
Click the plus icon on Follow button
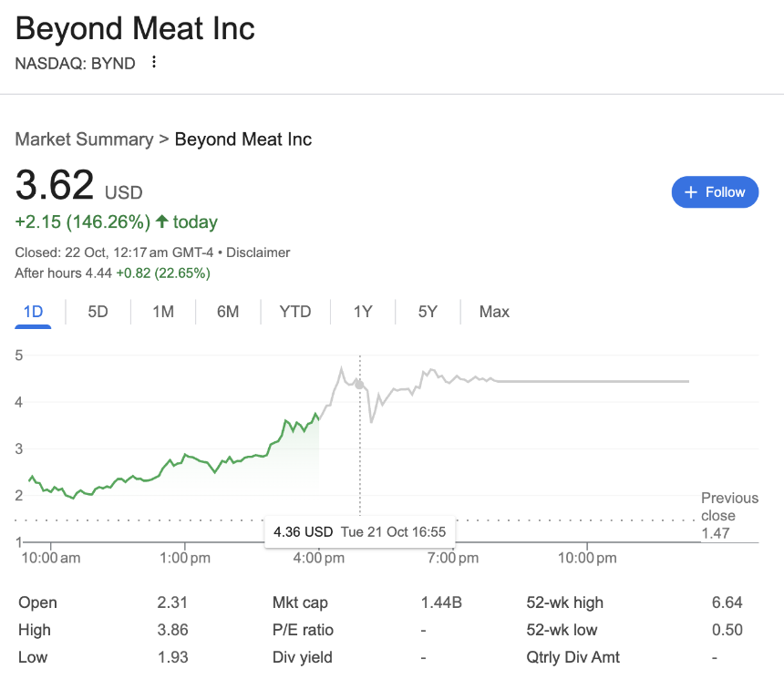[x=691, y=192]
